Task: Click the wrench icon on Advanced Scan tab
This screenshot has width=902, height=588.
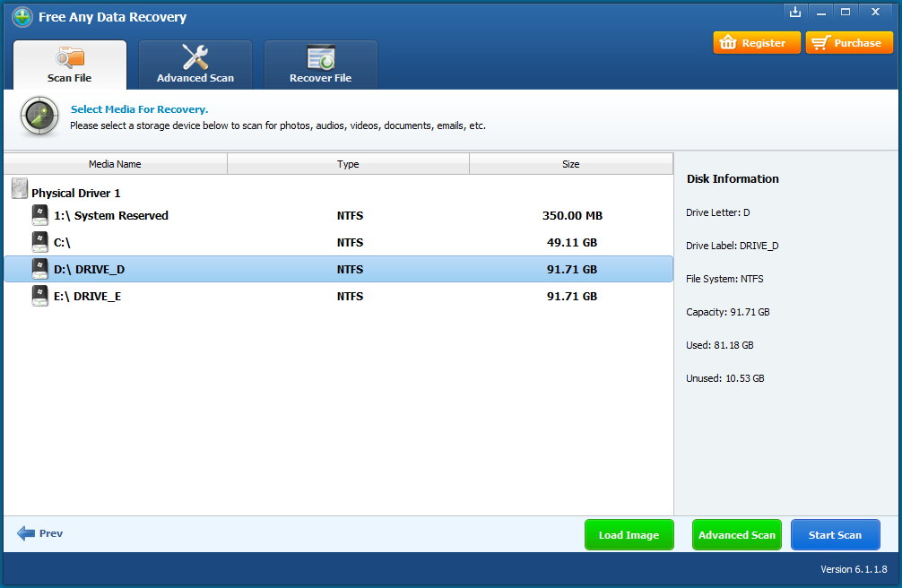Action: coord(195,56)
